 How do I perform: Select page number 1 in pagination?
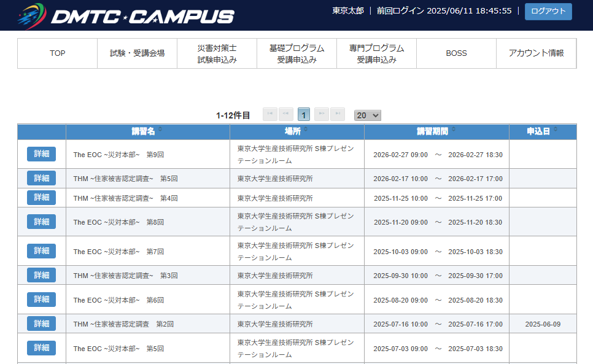tap(304, 115)
